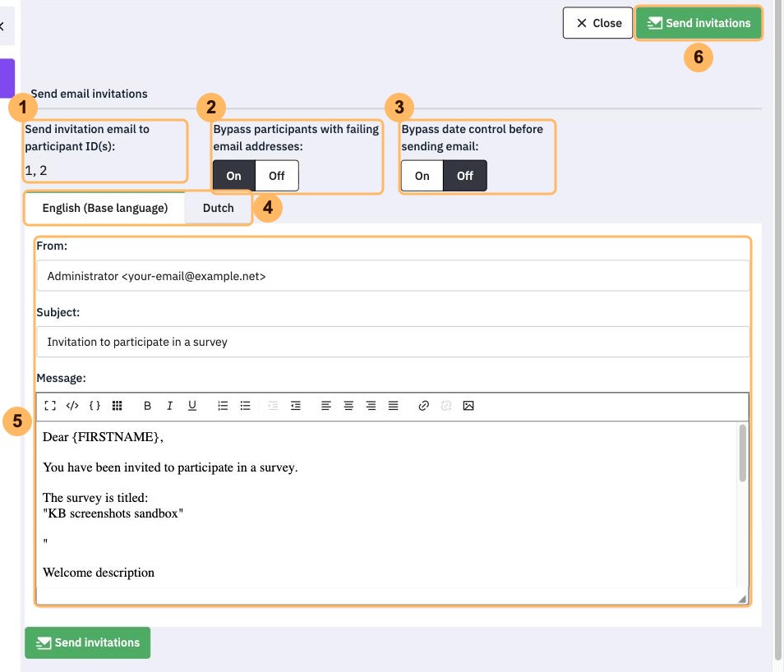The height and width of the screenshot is (672, 784).
Task: Center align the message text
Action: point(348,406)
